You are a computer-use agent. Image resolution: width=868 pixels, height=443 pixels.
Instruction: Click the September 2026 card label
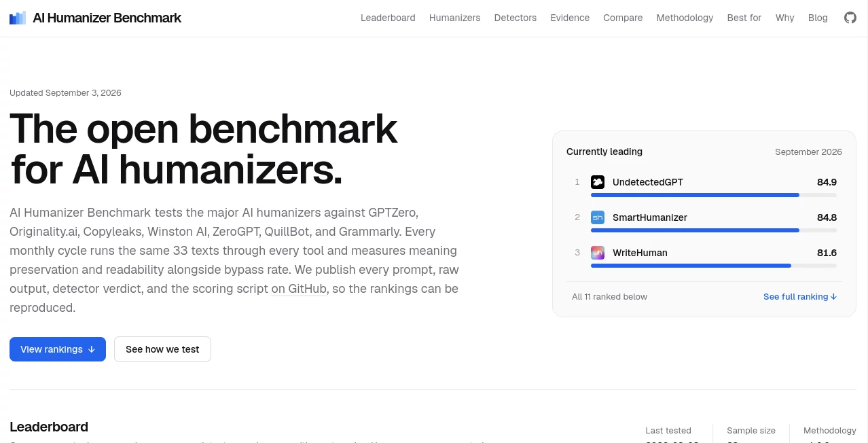[x=808, y=152]
